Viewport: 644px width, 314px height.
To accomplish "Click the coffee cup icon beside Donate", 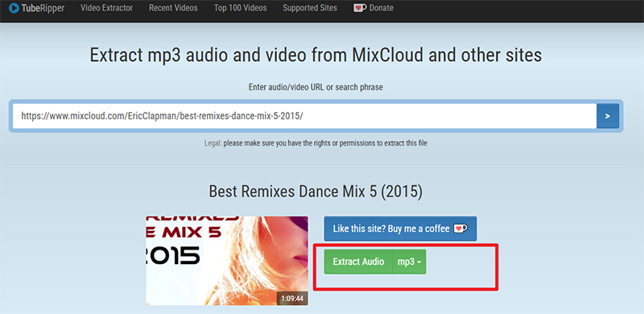I will coord(360,8).
